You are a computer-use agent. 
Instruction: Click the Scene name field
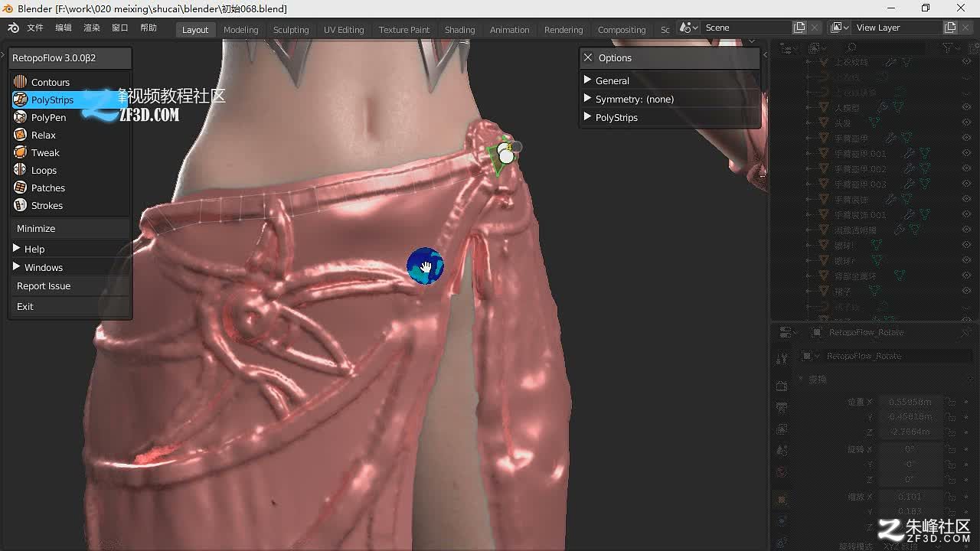click(746, 28)
